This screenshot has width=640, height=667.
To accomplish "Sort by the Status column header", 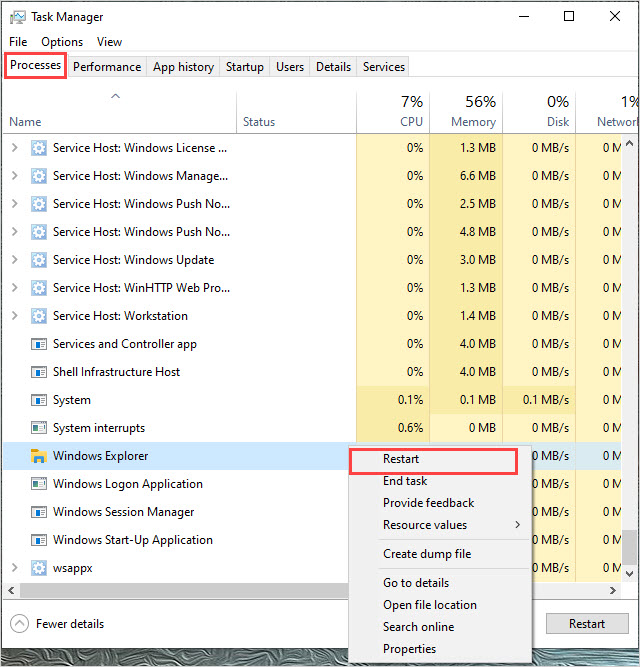I will click(296, 112).
